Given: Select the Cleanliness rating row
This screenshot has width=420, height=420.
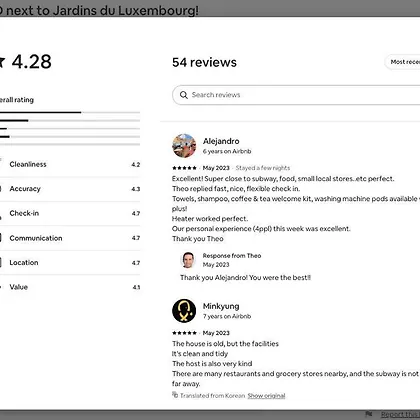Looking at the screenshot, I should pyautogui.click(x=70, y=164).
